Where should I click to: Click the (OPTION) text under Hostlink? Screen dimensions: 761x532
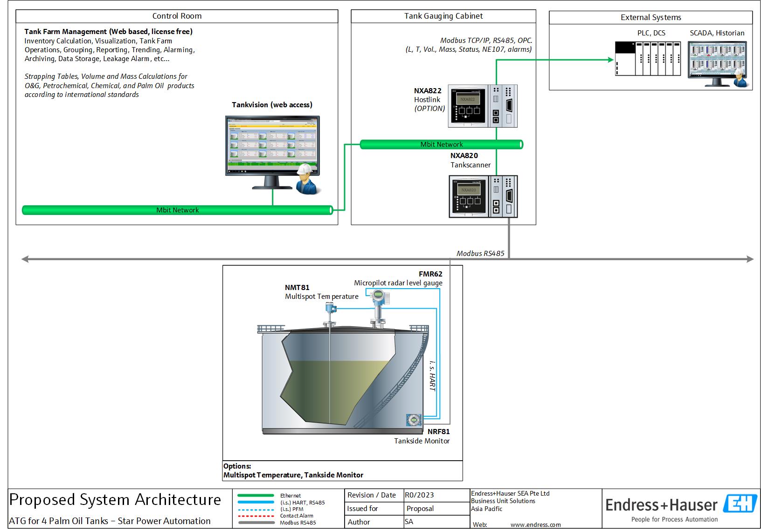click(x=429, y=109)
